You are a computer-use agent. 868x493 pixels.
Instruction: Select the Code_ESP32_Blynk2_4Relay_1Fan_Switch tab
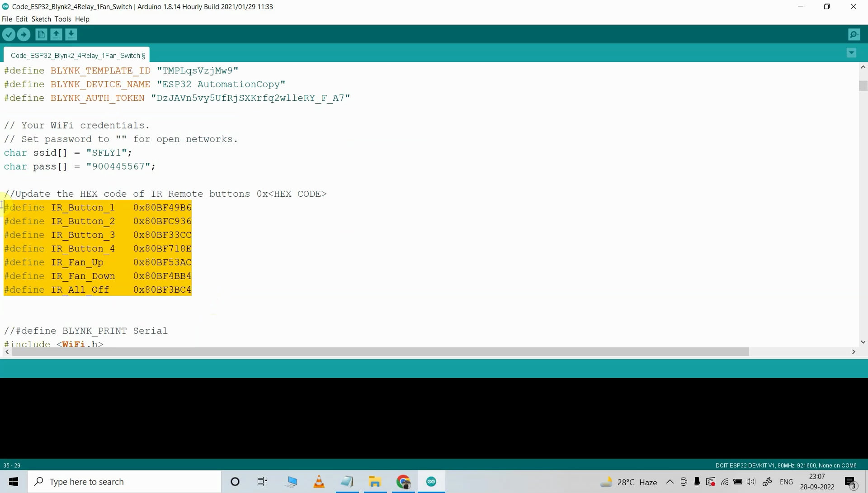[x=77, y=55]
